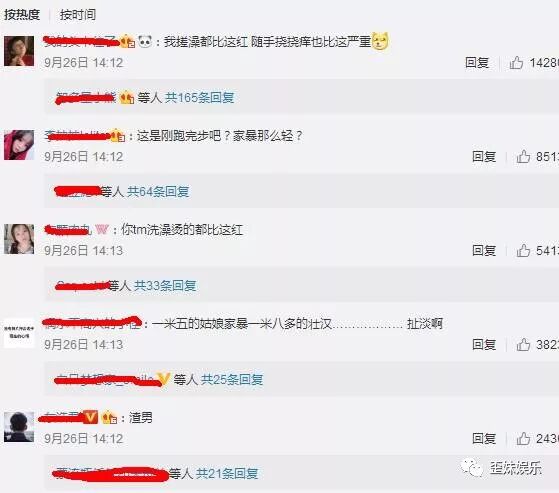Reply to the first comment with 回复
The width and height of the screenshot is (559, 493).
point(477,63)
